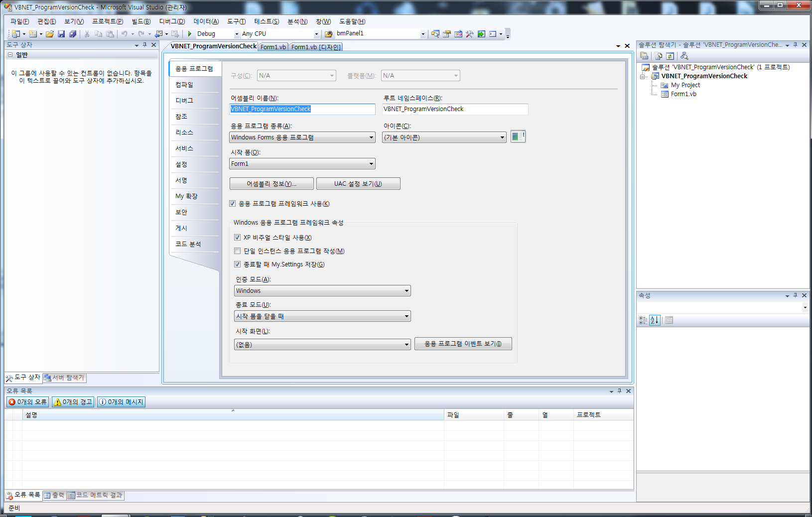Save the current file with the floppy icon
The width and height of the screenshot is (812, 517).
tap(61, 34)
